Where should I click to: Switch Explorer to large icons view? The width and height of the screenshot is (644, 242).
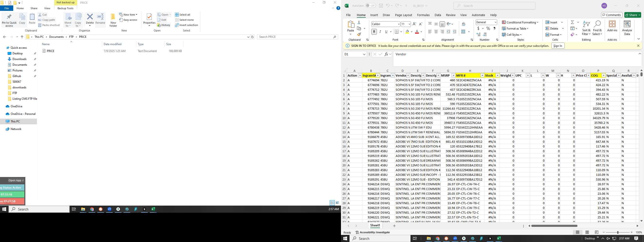(x=337, y=203)
